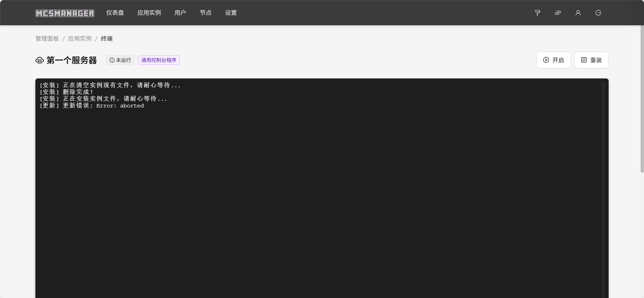The image size is (644, 298).
Task: Click the server icon beside 第一个服务器
Action: coord(39,60)
